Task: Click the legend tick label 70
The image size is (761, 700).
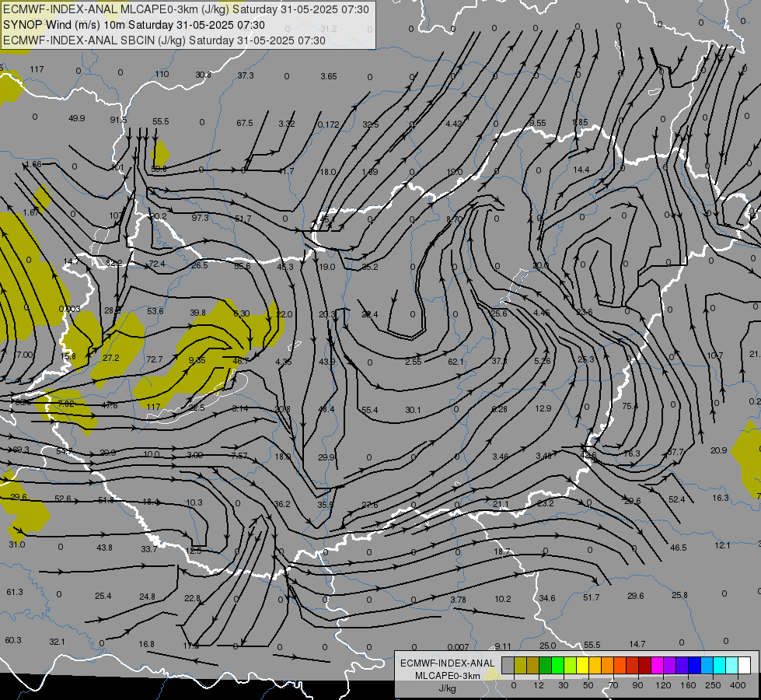Action: coord(613,685)
